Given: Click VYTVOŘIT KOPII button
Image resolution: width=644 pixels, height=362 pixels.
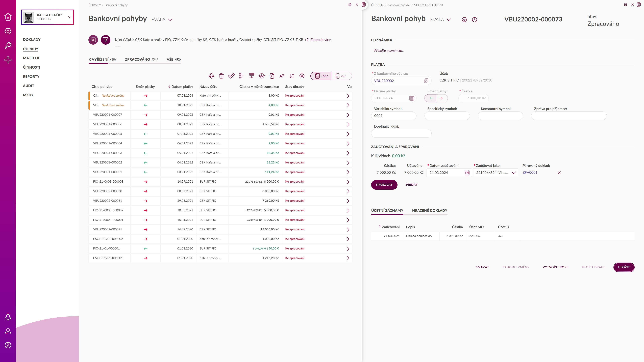Looking at the screenshot, I should (x=556, y=267).
